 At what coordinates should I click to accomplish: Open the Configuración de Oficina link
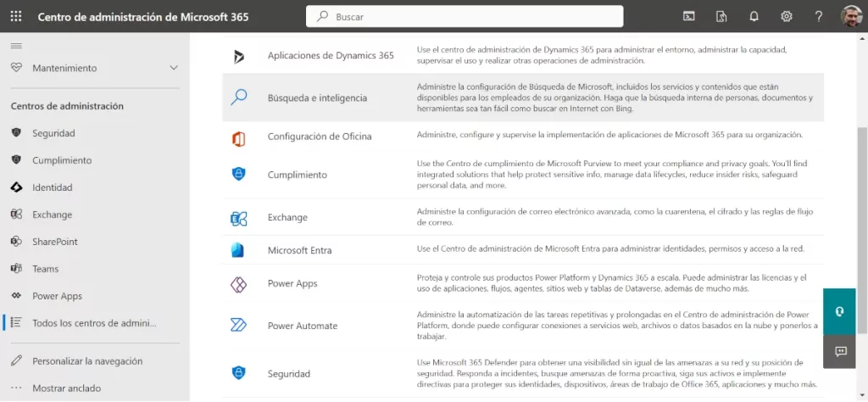320,137
